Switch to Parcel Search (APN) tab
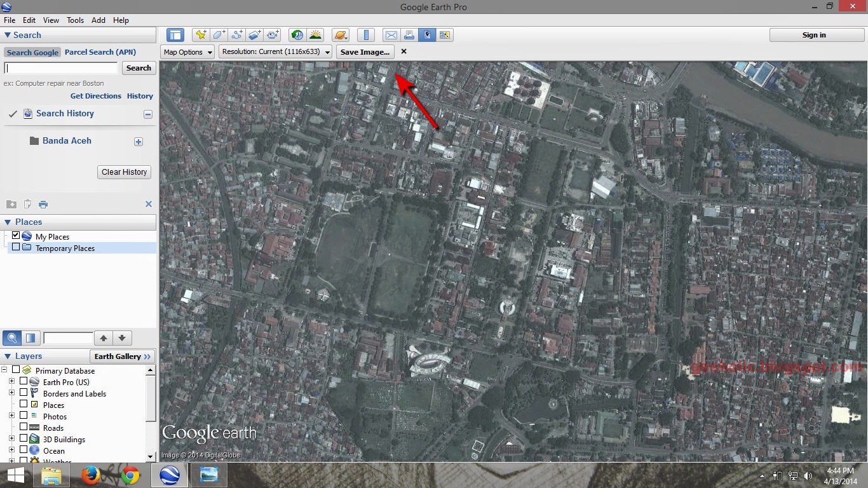 pos(100,52)
